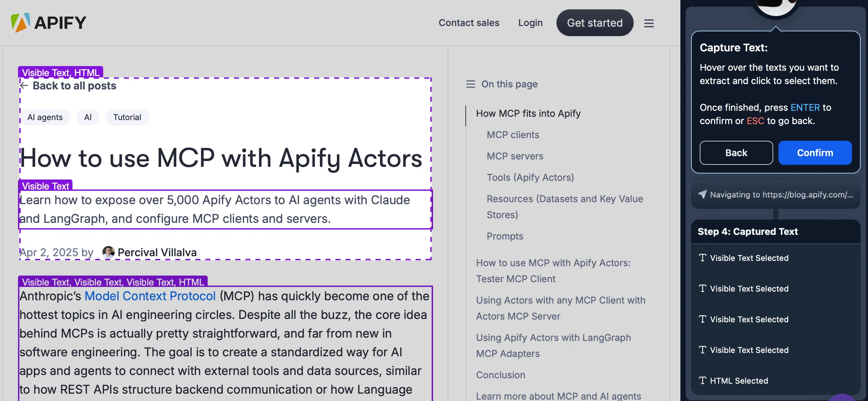This screenshot has width=868, height=401.
Task: Open the hamburger menu icon
Action: click(x=649, y=23)
